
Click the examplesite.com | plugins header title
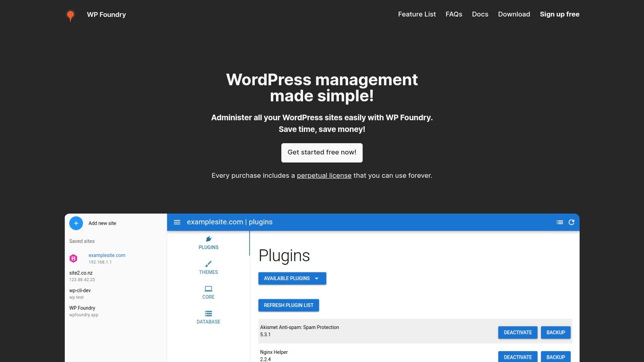pos(229,222)
